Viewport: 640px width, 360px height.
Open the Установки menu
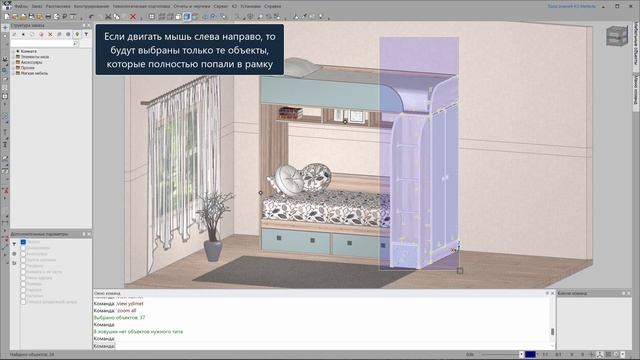pyautogui.click(x=250, y=6)
